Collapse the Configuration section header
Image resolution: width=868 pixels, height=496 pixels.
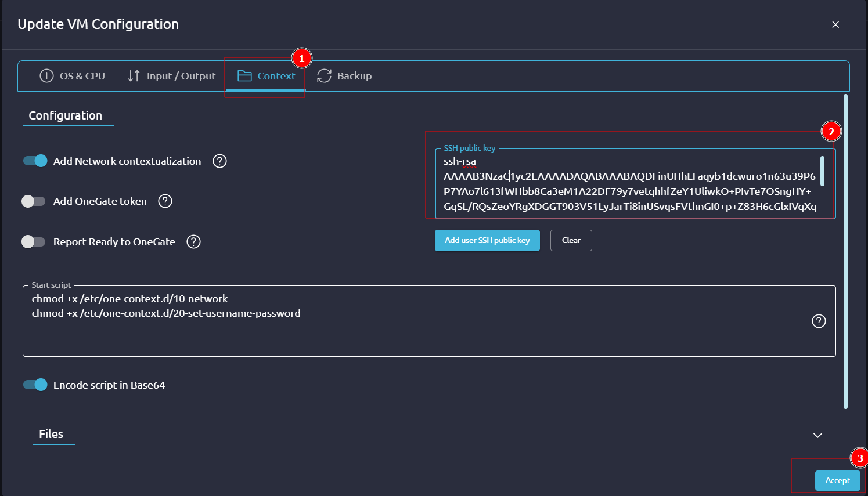(66, 115)
